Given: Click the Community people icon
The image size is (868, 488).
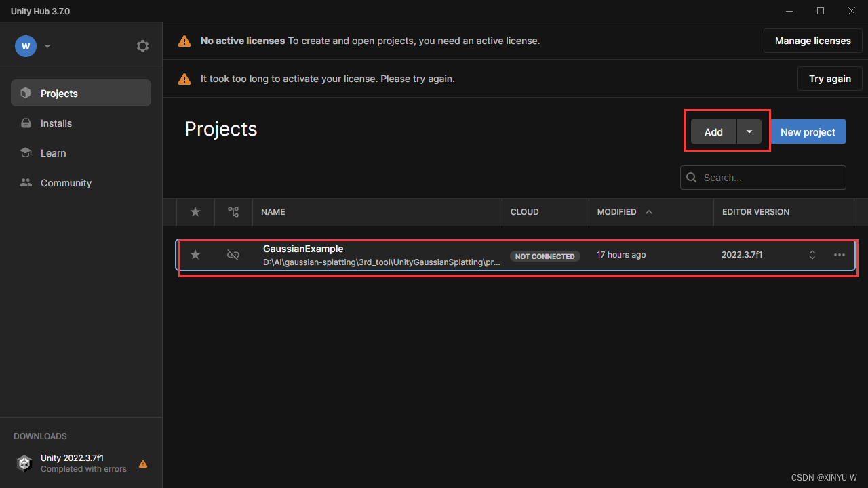Looking at the screenshot, I should click(x=26, y=183).
